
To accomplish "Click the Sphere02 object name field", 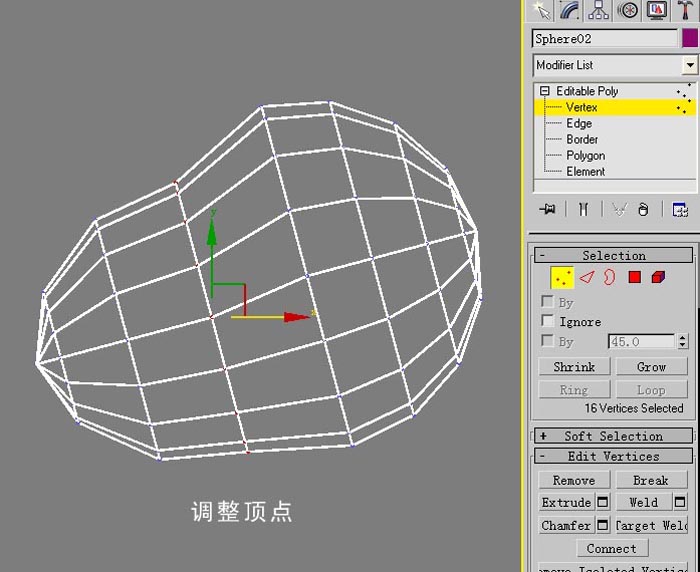I will click(605, 39).
